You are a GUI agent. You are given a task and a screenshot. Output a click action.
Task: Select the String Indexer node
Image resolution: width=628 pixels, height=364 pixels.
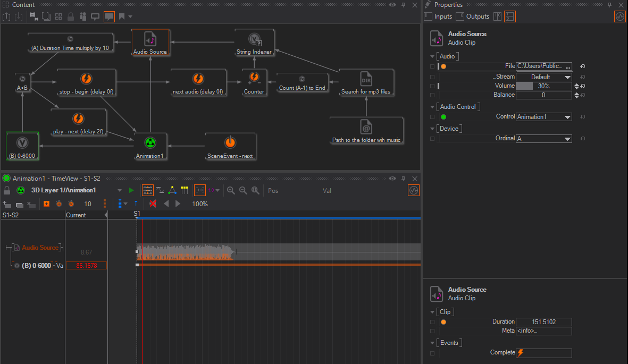pos(254,40)
